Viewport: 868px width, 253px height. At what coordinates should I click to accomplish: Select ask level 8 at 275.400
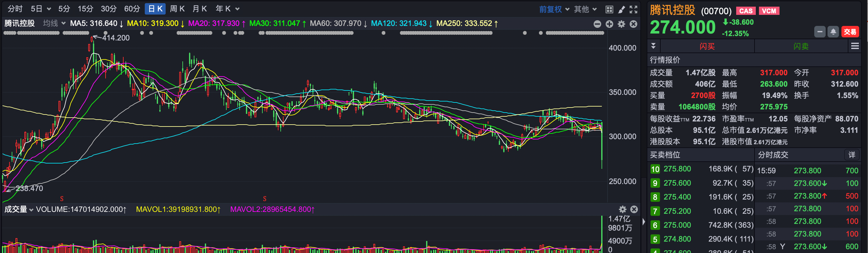tap(701, 197)
